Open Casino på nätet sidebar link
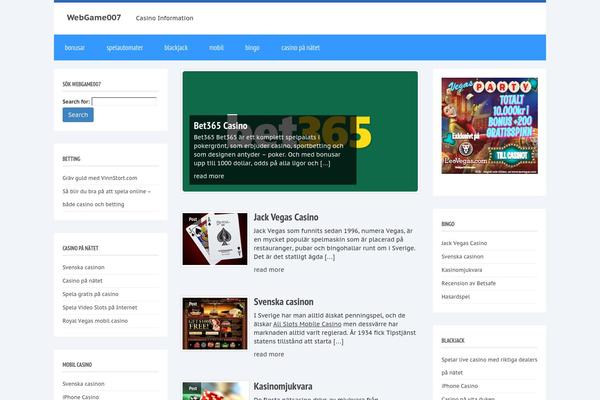The height and width of the screenshot is (400, 600). 82,281
